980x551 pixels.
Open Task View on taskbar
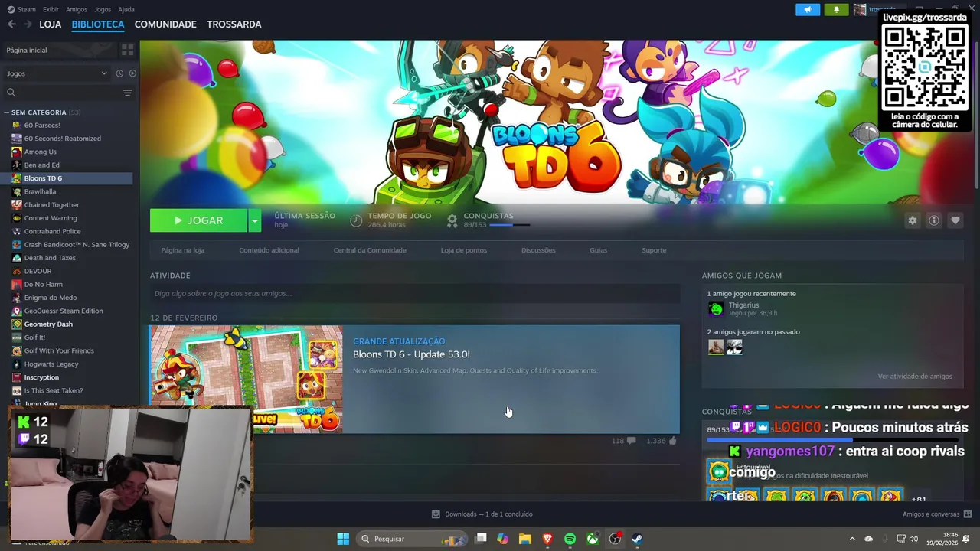point(481,539)
